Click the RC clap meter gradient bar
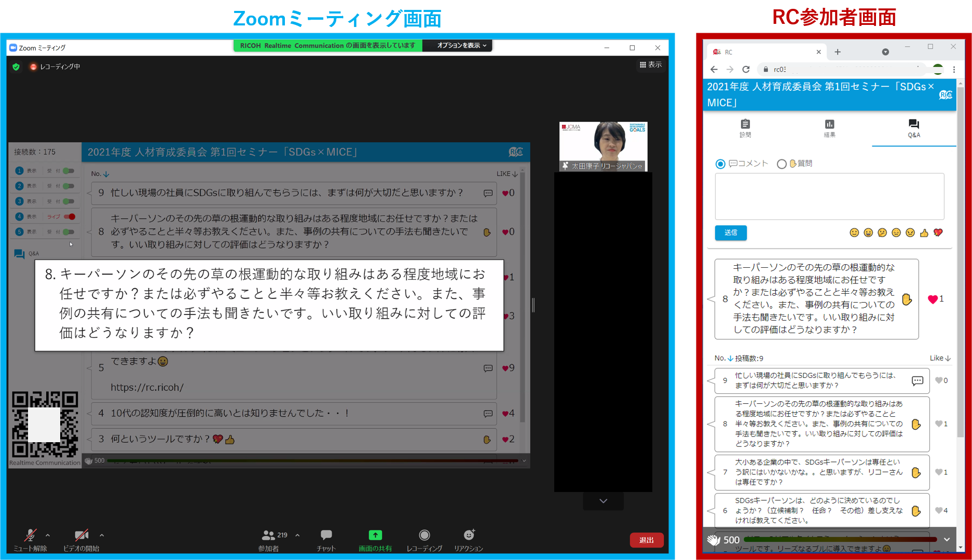This screenshot has width=972, height=560. (x=840, y=539)
